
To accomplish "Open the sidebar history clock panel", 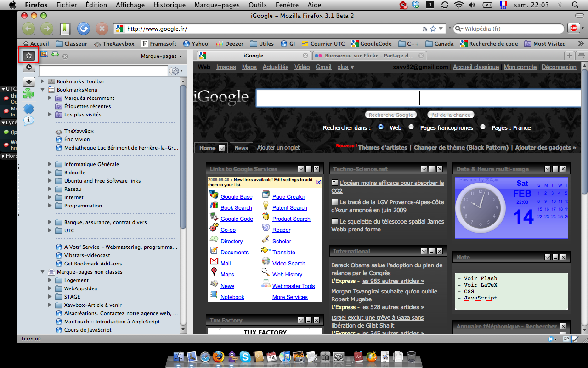I will tap(29, 67).
